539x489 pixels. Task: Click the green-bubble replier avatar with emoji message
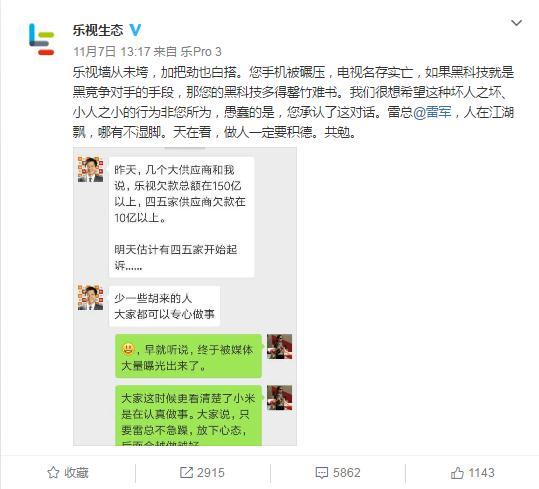(x=279, y=346)
